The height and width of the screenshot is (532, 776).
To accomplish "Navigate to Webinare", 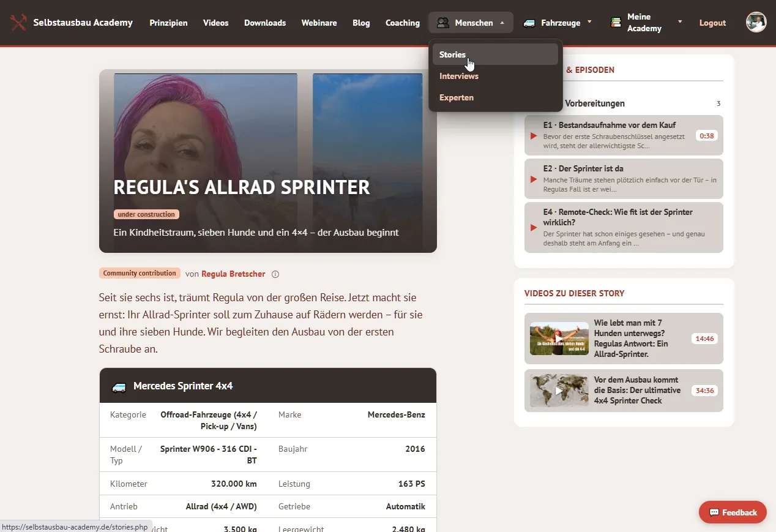I will pyautogui.click(x=319, y=23).
